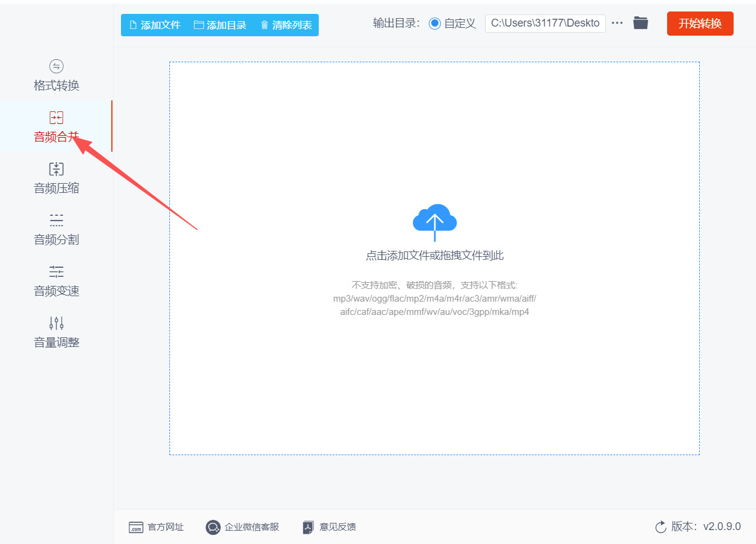The height and width of the screenshot is (544, 756).
Task: Click 清除列表 to clear the list
Action: point(286,25)
